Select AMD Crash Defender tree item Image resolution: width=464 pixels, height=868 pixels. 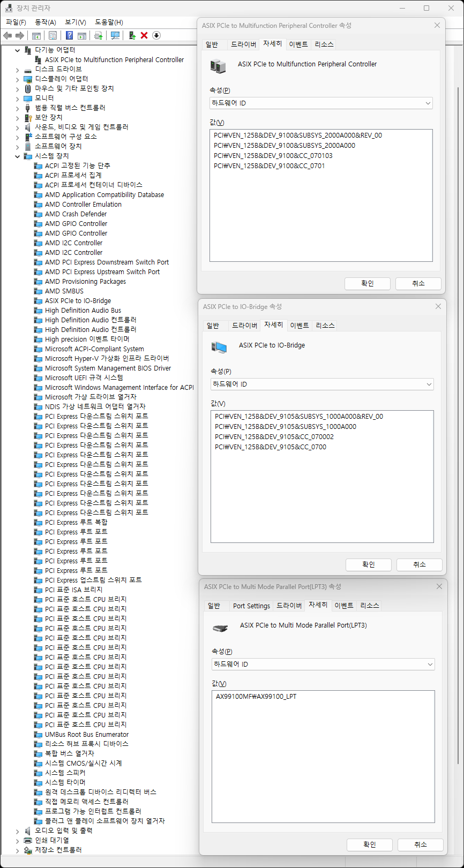click(76, 214)
